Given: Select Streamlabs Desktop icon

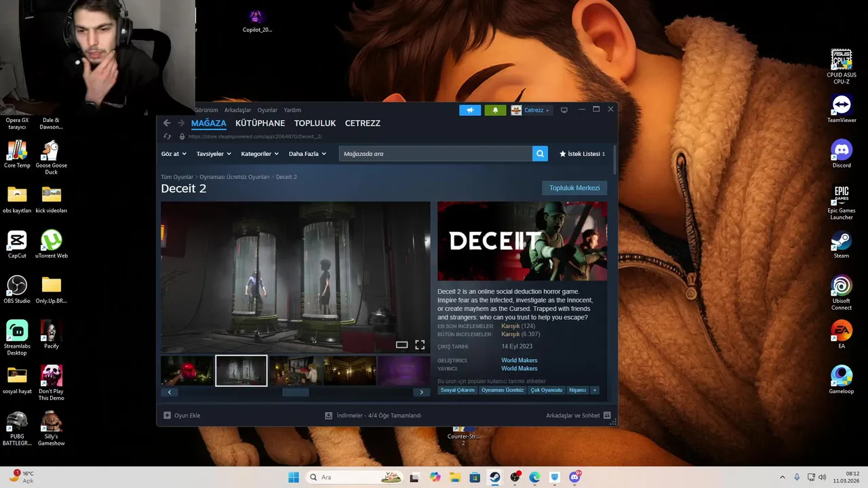Looking at the screenshot, I should [17, 338].
